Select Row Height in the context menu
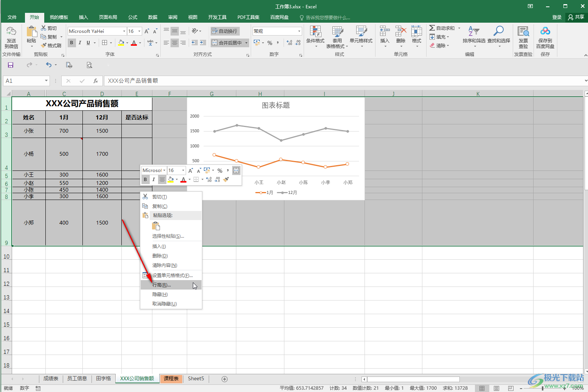This screenshot has width=588, height=392. click(162, 285)
